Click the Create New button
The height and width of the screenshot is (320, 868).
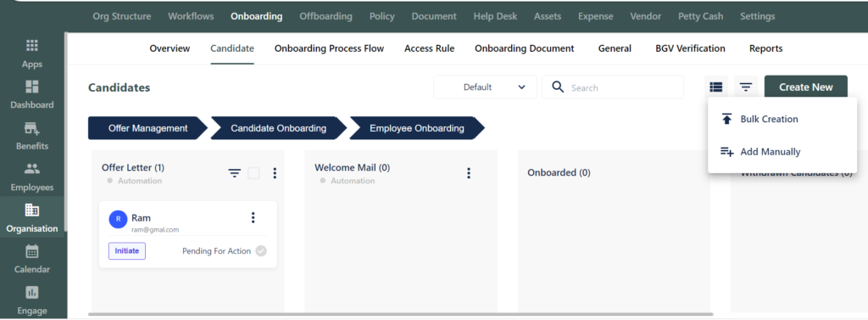[806, 87]
